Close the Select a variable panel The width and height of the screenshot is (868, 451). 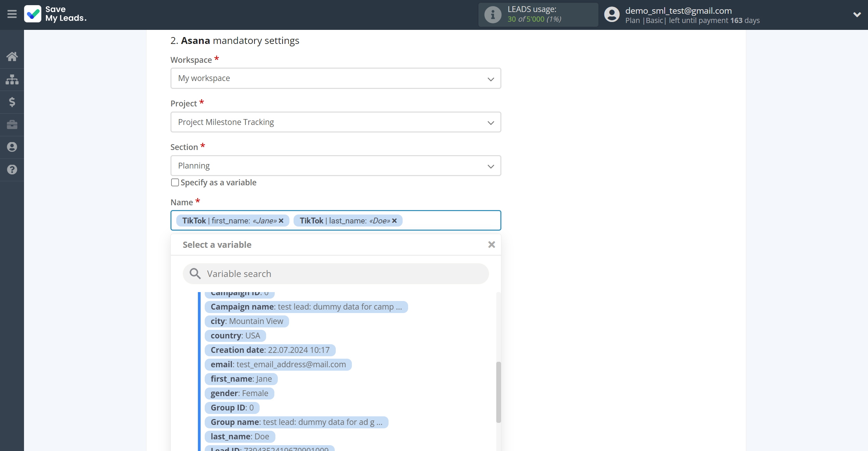click(x=491, y=244)
